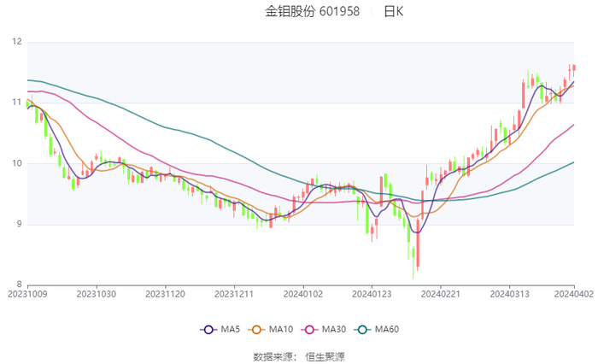598x364 pixels.
Task: Click the orange MA10 legend circle marker
Action: coord(258,330)
